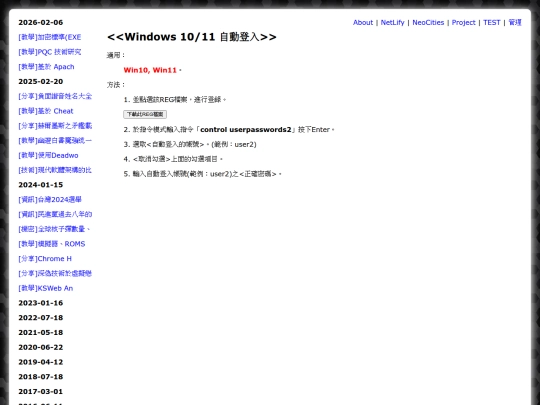Open the [教學]加密標準(EXE article
The height and width of the screenshot is (405, 540).
click(50, 37)
